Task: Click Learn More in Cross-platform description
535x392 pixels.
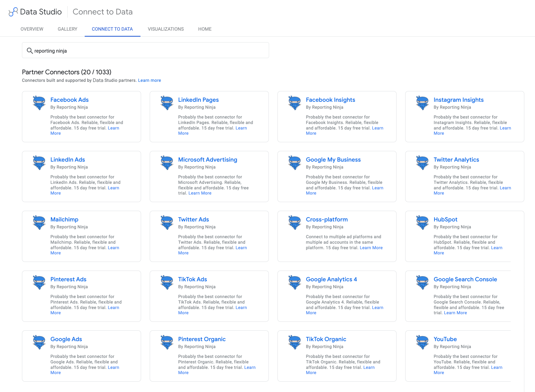Action: tap(371, 248)
